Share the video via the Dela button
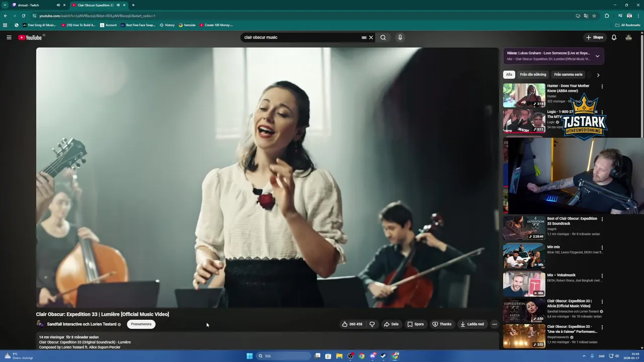Image resolution: width=644 pixels, height=362 pixels. click(391, 324)
